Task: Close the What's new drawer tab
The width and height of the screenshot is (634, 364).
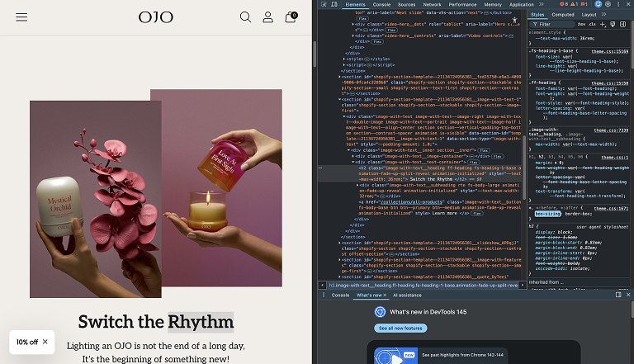Action: pos(385,295)
